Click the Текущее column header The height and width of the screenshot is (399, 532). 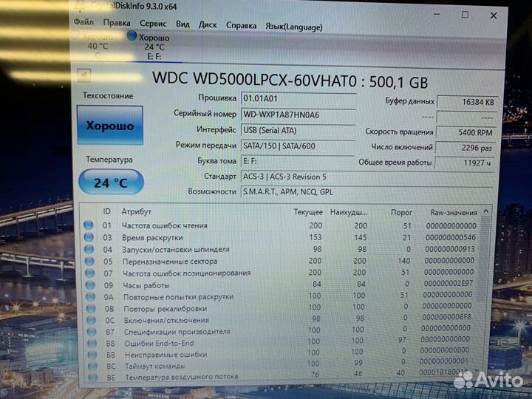coord(308,212)
